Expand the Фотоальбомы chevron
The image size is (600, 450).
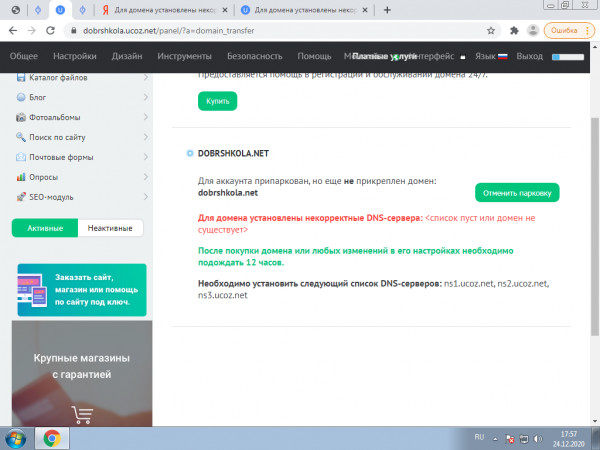[146, 117]
